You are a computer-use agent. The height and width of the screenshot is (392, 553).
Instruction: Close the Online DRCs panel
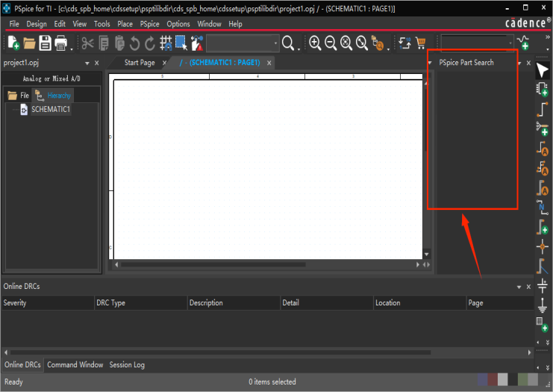[528, 287]
